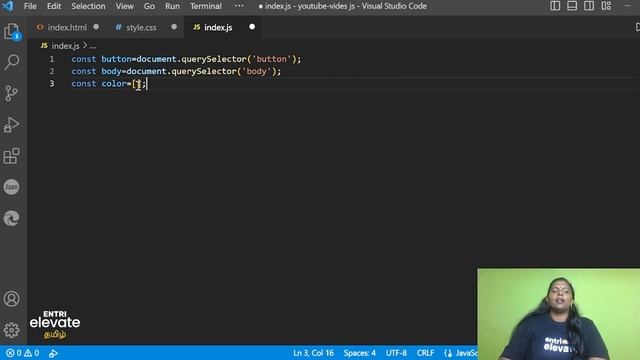Open errors and warnings status item

coord(23,353)
